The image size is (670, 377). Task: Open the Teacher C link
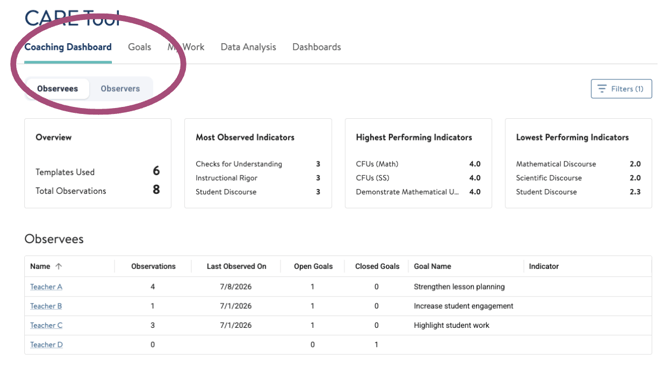[46, 325]
